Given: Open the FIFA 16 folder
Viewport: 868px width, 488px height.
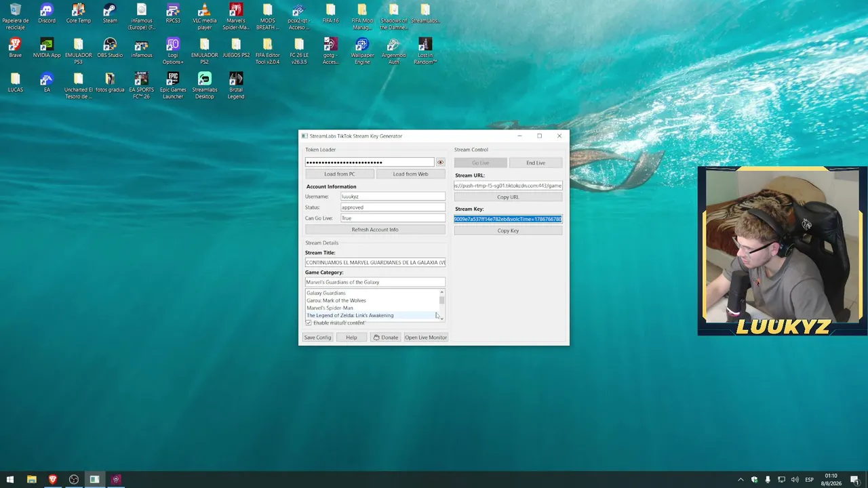Looking at the screenshot, I should [330, 14].
